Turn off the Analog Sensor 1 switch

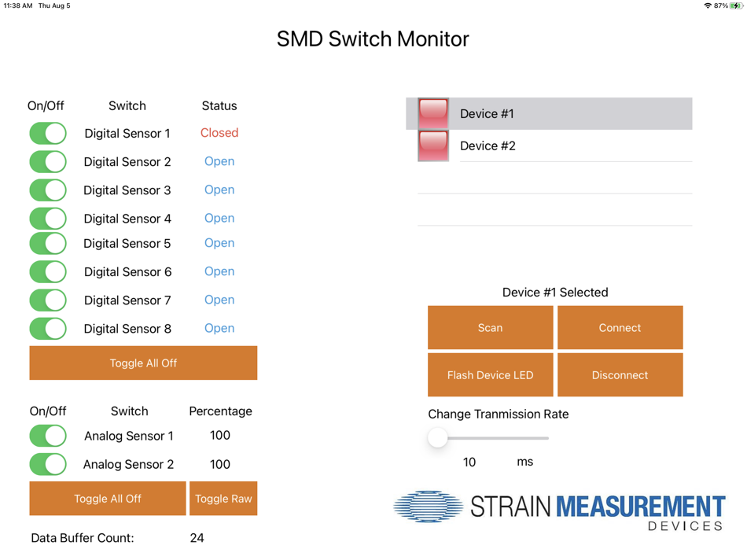48,436
